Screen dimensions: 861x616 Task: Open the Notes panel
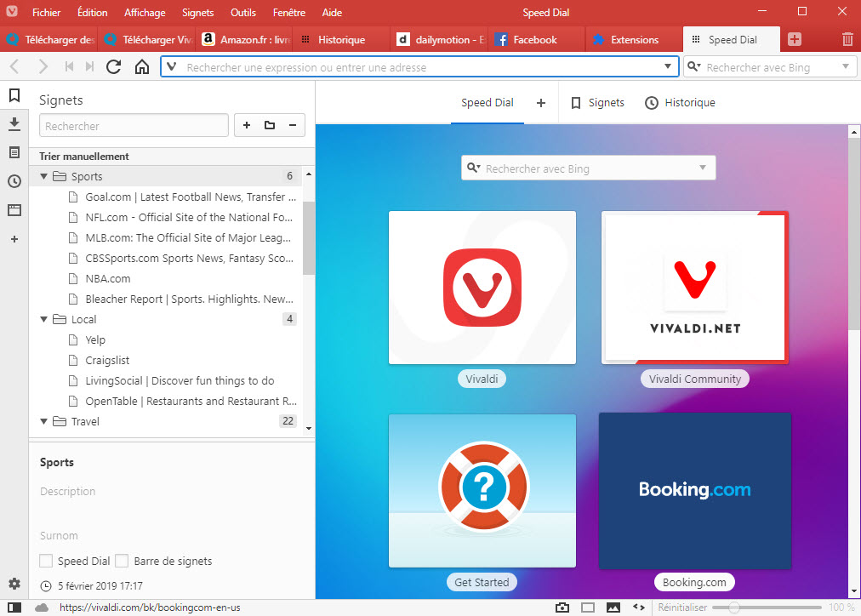pyautogui.click(x=14, y=152)
